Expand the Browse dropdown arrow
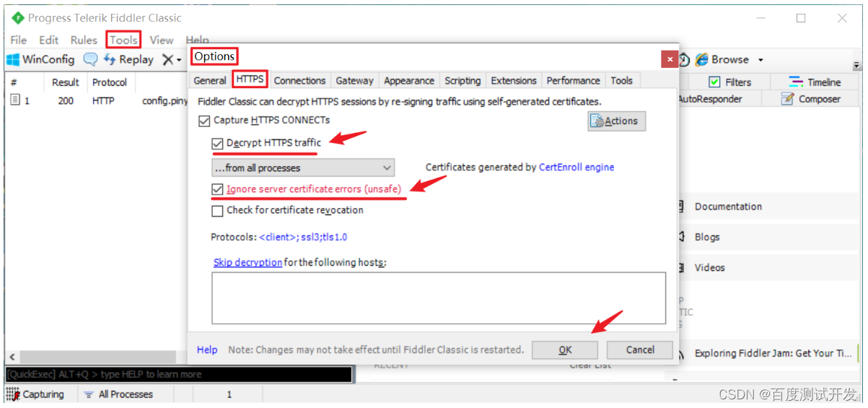 coord(760,60)
